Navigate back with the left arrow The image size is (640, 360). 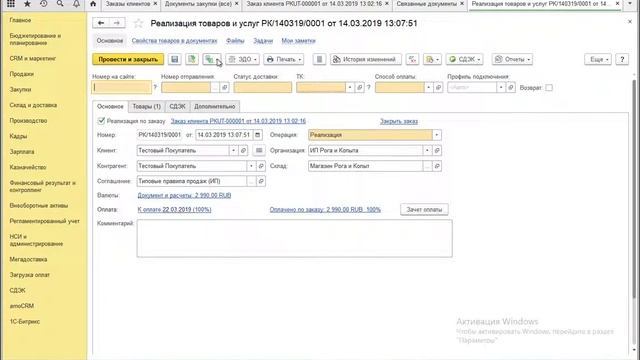click(x=101, y=23)
